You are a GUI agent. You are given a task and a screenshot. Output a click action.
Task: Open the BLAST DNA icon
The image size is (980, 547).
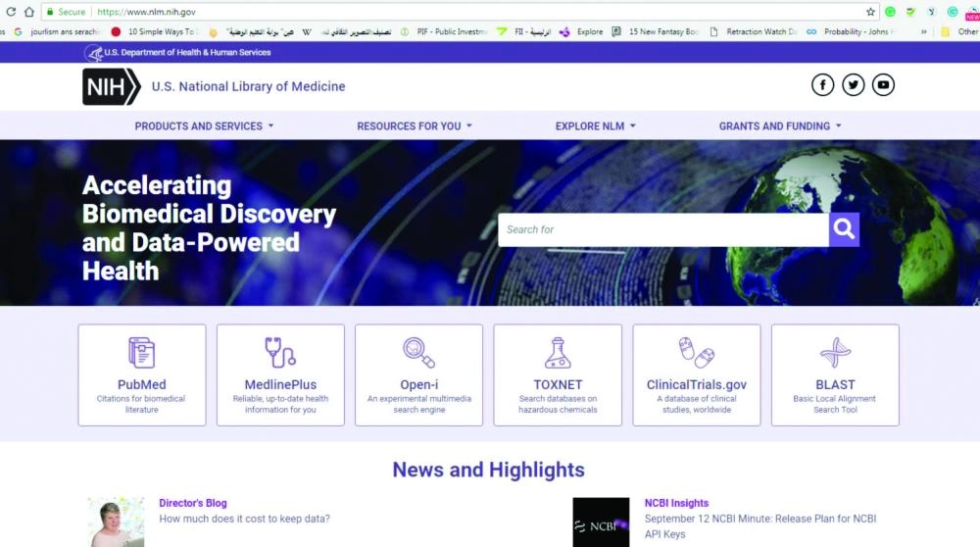tap(835, 352)
